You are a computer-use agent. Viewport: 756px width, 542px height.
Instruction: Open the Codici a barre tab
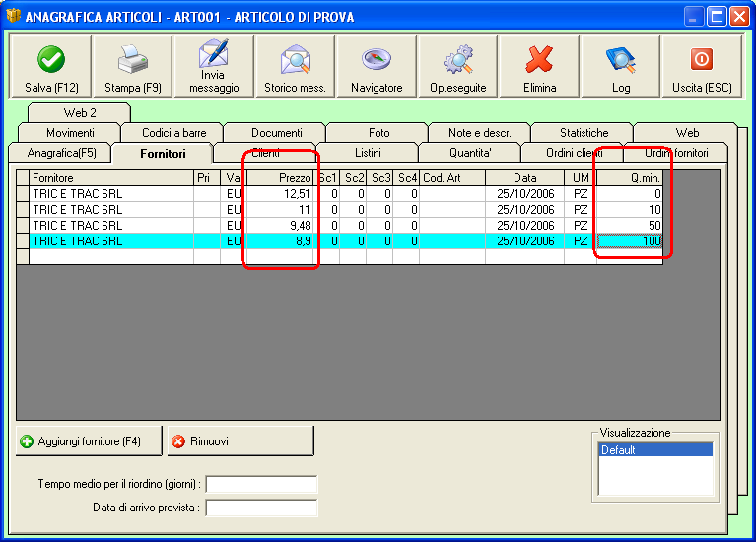click(x=173, y=133)
